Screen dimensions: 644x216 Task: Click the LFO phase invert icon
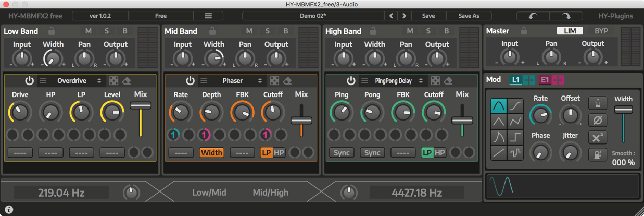pos(598,121)
